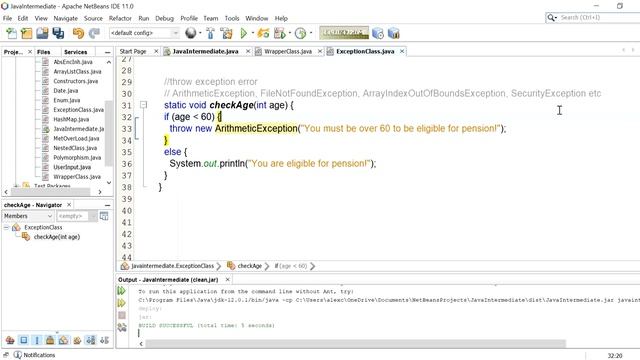
Task: Click the memory usage bar
Action: (344, 33)
